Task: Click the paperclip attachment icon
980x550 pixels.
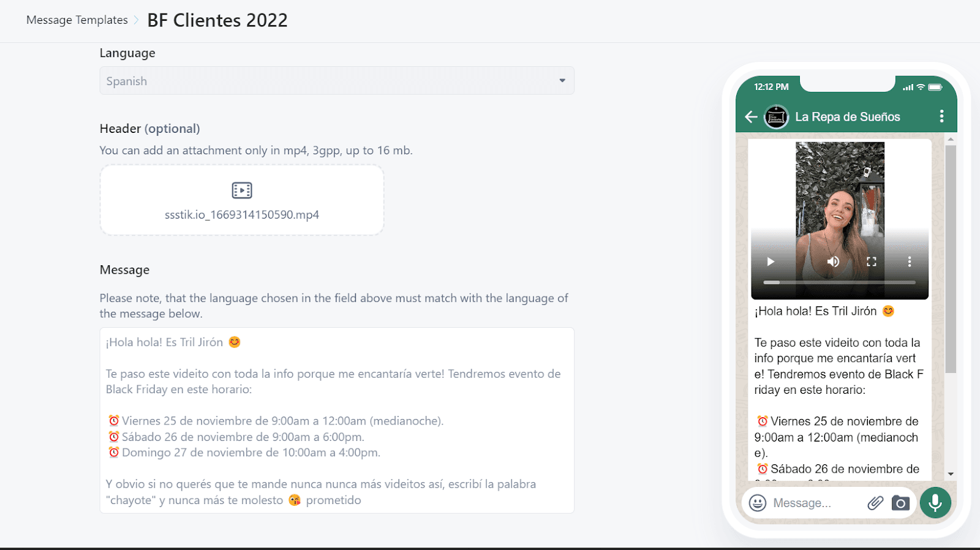Action: (x=875, y=503)
